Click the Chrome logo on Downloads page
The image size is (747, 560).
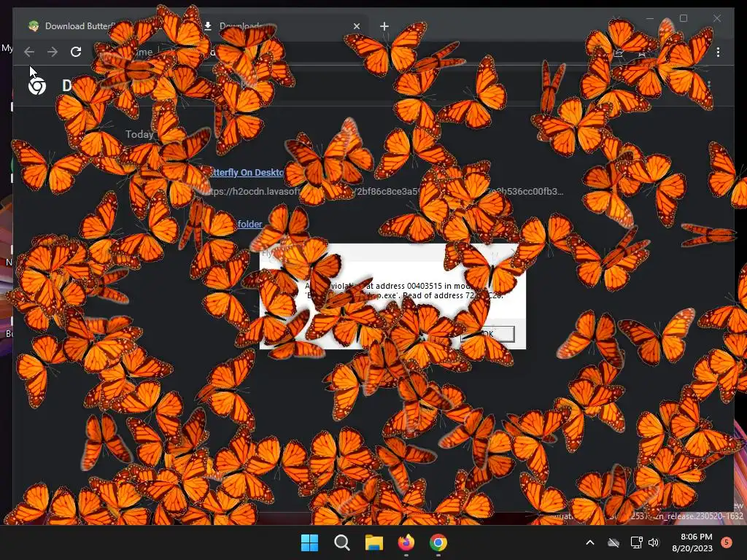pos(37,86)
